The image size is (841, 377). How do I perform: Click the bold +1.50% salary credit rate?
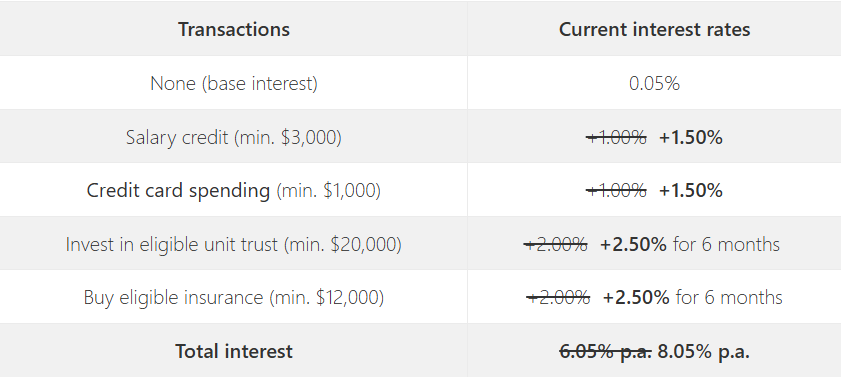click(691, 138)
